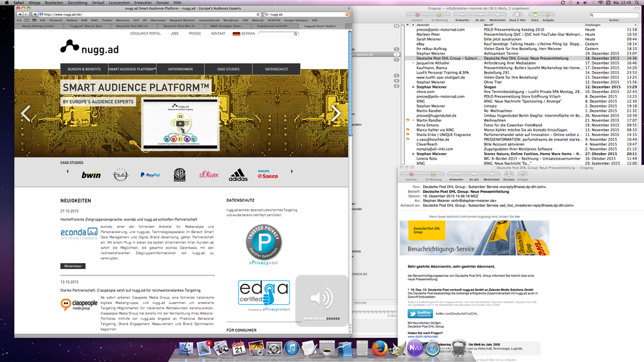
Task: Play the Smart Audience Platform video thumbnail
Action: [180, 123]
